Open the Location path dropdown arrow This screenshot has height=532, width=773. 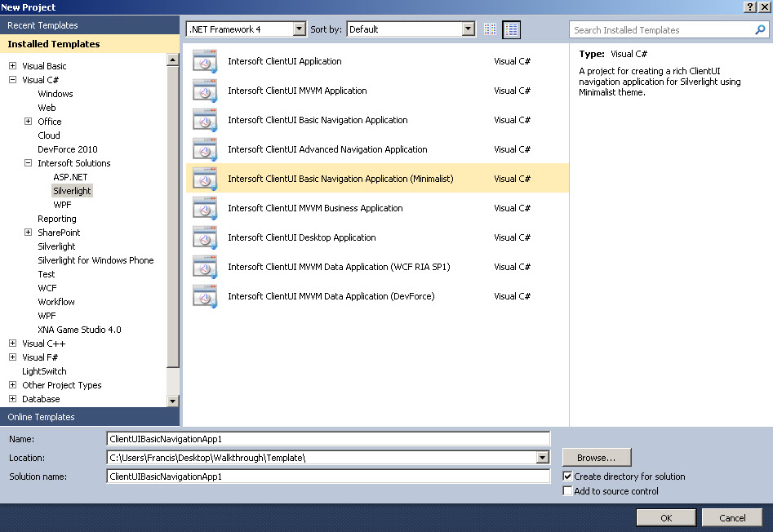542,458
